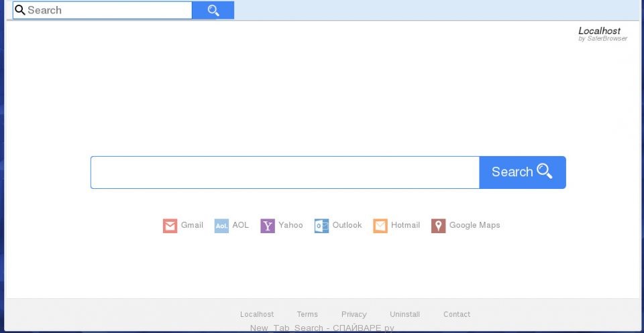Screen dimensions: 644x333
Task: Open the Outlook icon shortcut
Action: [x=321, y=226]
